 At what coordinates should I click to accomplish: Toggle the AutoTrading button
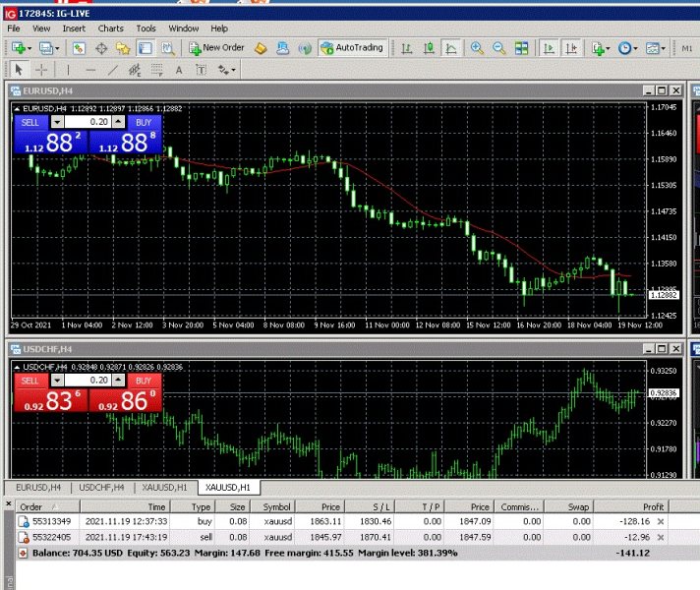[x=353, y=47]
